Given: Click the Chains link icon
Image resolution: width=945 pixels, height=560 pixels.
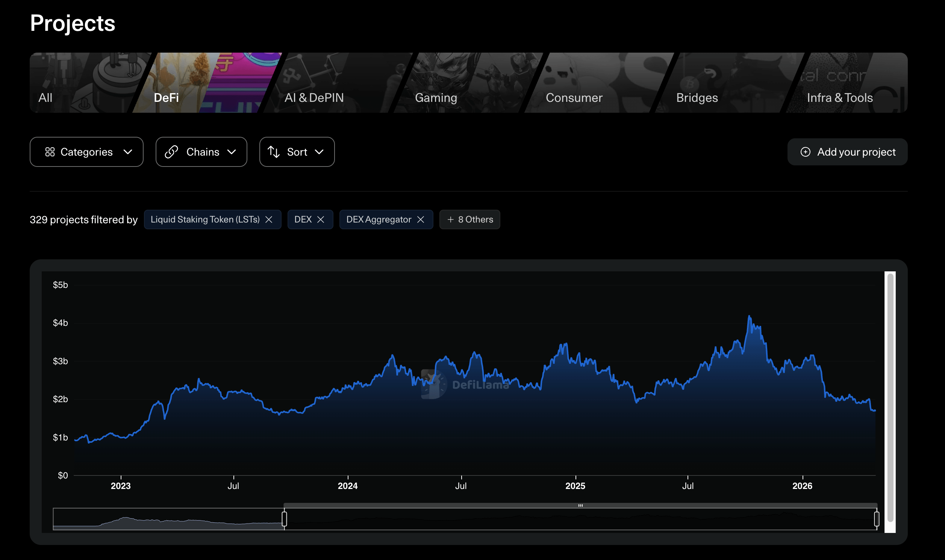Looking at the screenshot, I should click(171, 152).
